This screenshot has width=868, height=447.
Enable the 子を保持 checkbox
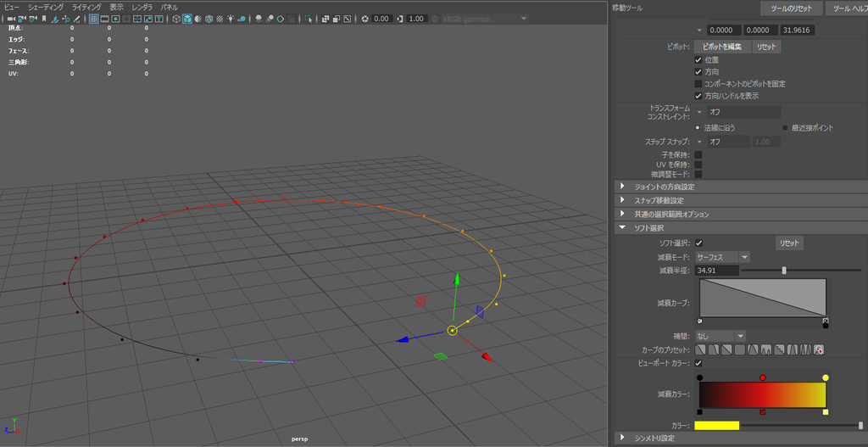[698, 155]
